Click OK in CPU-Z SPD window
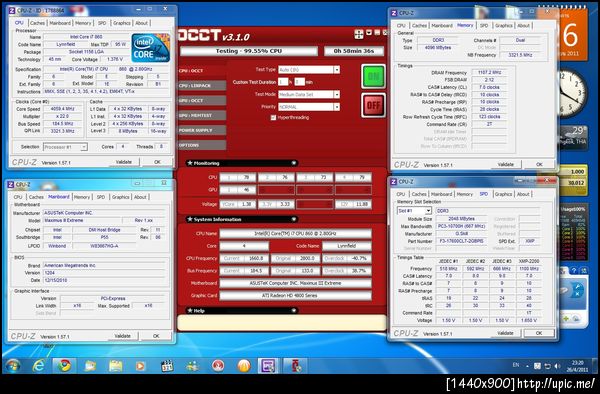The width and height of the screenshot is (600, 394). (539, 333)
